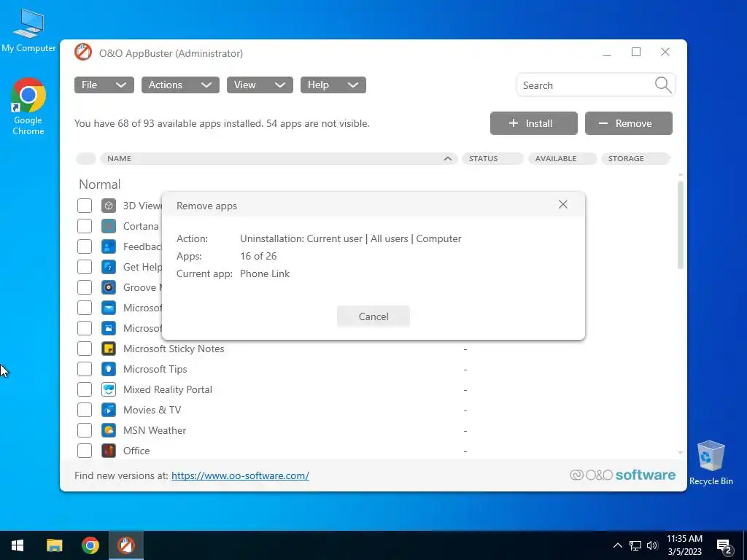747x560 pixels.
Task: Open the oo-software.com link
Action: [x=240, y=475]
